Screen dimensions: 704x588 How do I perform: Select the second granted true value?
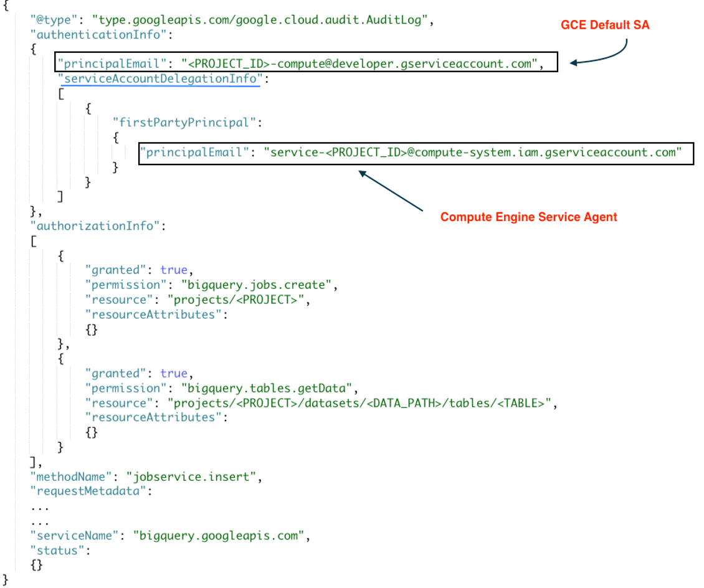(174, 373)
